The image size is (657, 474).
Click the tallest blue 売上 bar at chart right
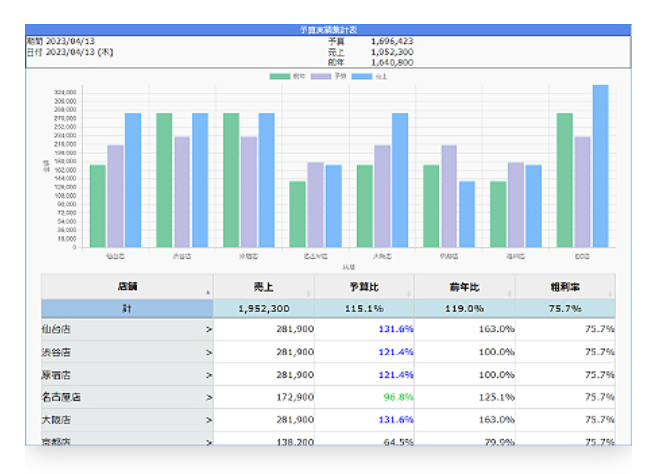click(600, 165)
